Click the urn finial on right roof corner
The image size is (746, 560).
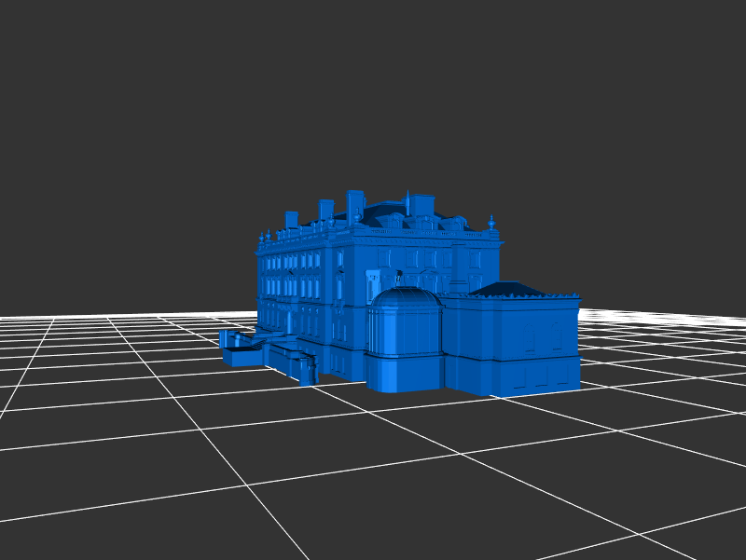(x=491, y=224)
